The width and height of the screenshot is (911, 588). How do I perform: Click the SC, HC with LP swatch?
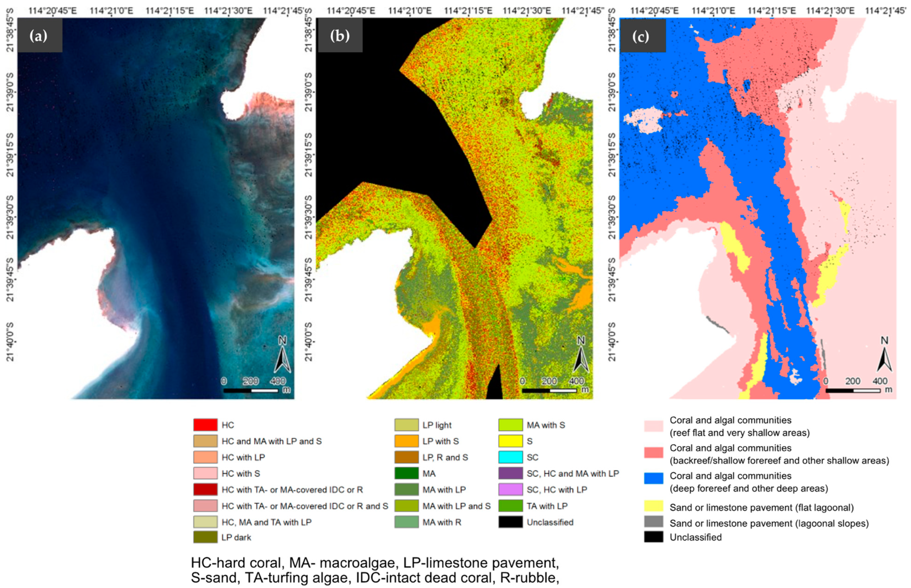(x=511, y=490)
